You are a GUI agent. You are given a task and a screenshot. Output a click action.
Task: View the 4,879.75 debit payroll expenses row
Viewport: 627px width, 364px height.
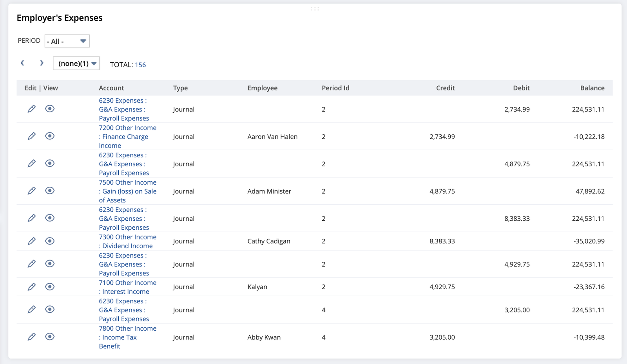(x=50, y=164)
